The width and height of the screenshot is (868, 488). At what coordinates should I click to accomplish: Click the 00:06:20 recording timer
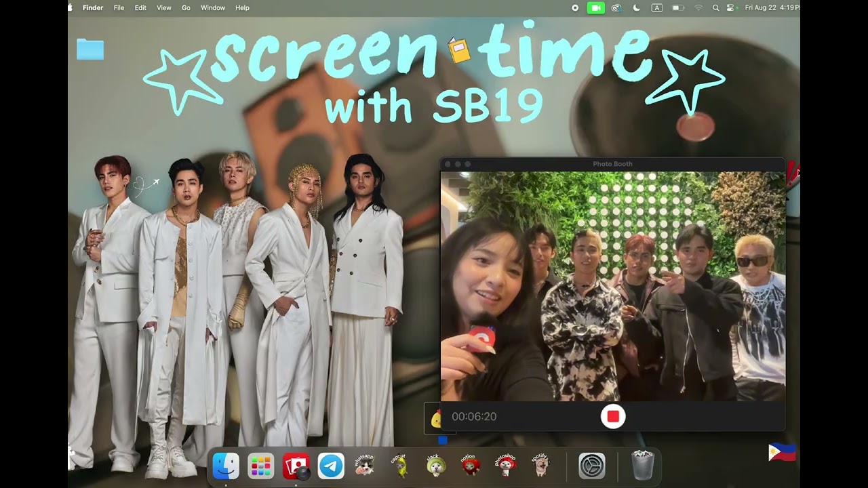pos(474,417)
